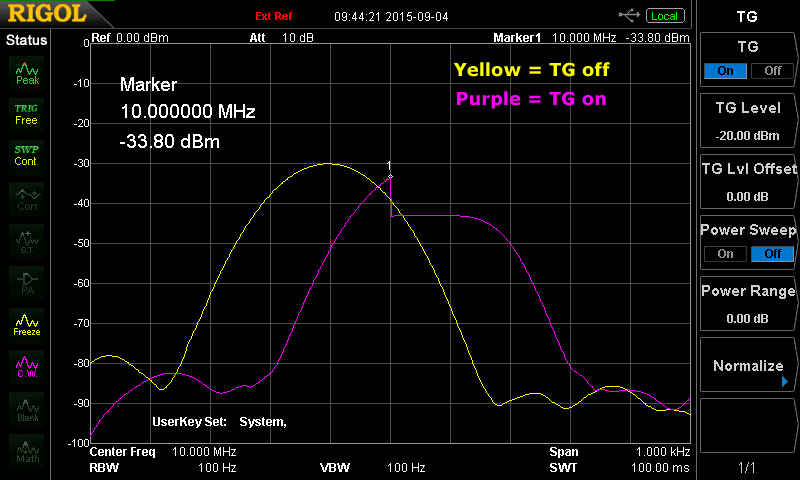Select the yellow Freeze trace icon

pos(27,324)
